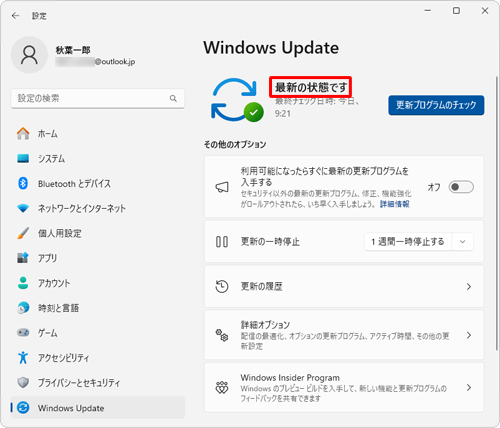
Task: Open Bluetooth とデバイス settings
Action: pyautogui.click(x=98, y=183)
